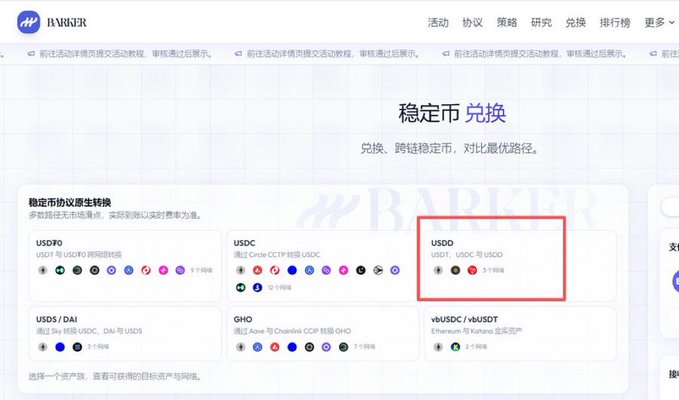Click purple ring network icon in USD₮0 card

click(111, 271)
